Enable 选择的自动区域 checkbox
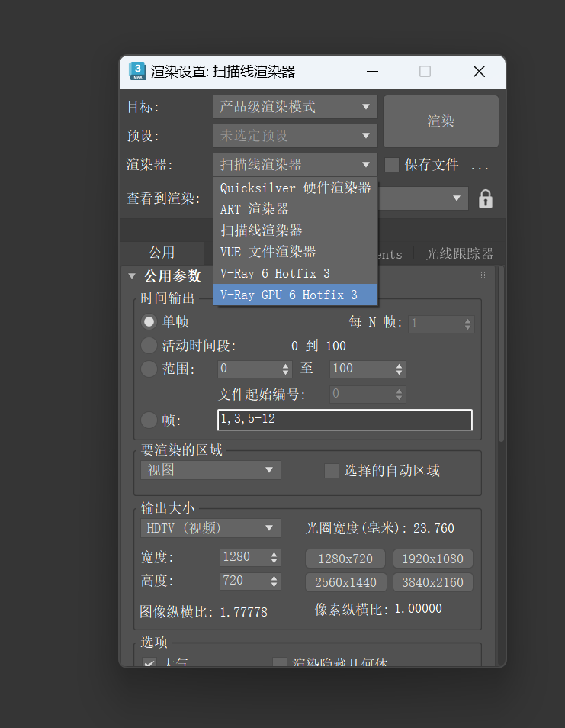 point(331,470)
